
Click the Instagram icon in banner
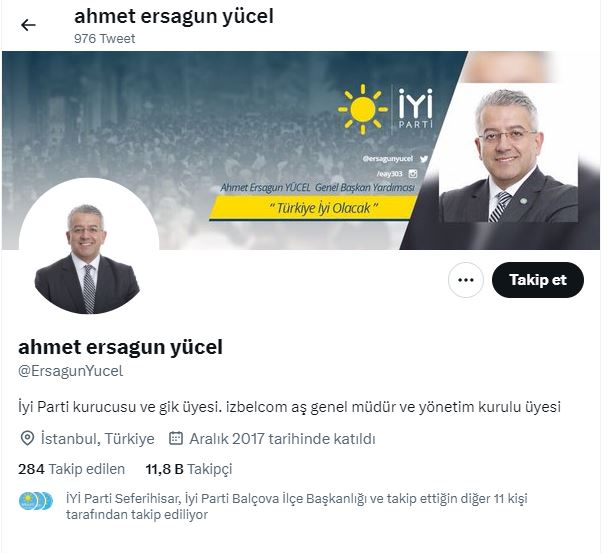[x=413, y=174]
